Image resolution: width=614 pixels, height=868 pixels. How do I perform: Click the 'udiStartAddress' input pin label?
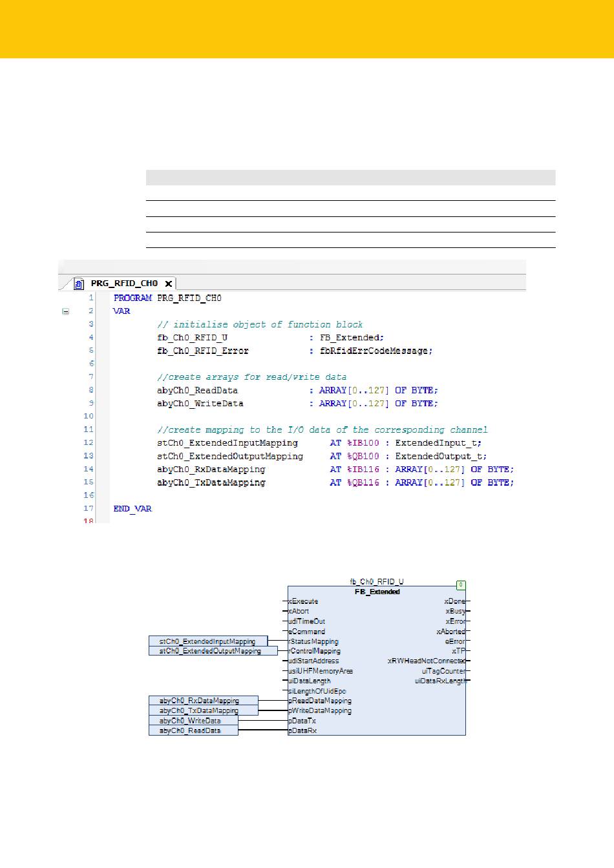pyautogui.click(x=313, y=661)
